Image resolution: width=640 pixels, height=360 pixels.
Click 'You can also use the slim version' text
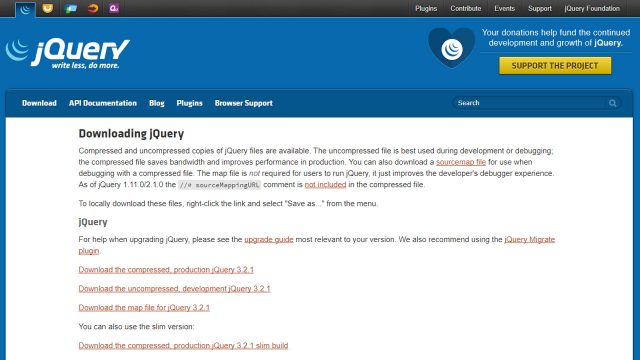tap(136, 327)
